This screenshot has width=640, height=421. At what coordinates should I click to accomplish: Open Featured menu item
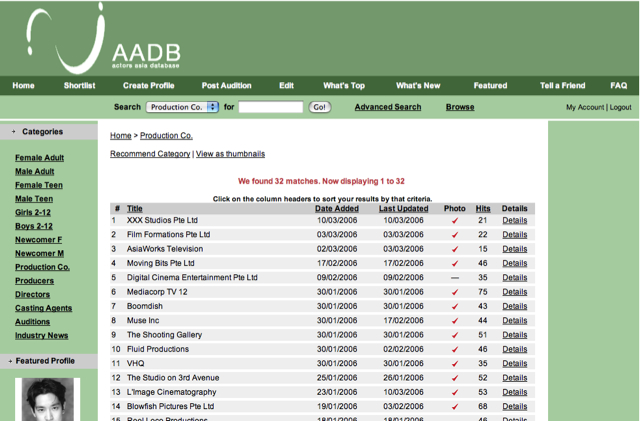490,85
